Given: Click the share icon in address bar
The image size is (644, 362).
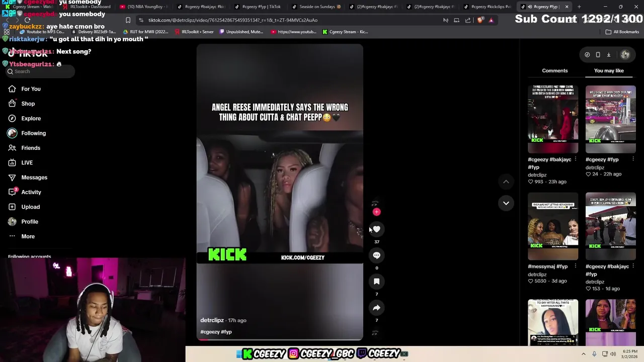Looking at the screenshot, I should [x=468, y=20].
